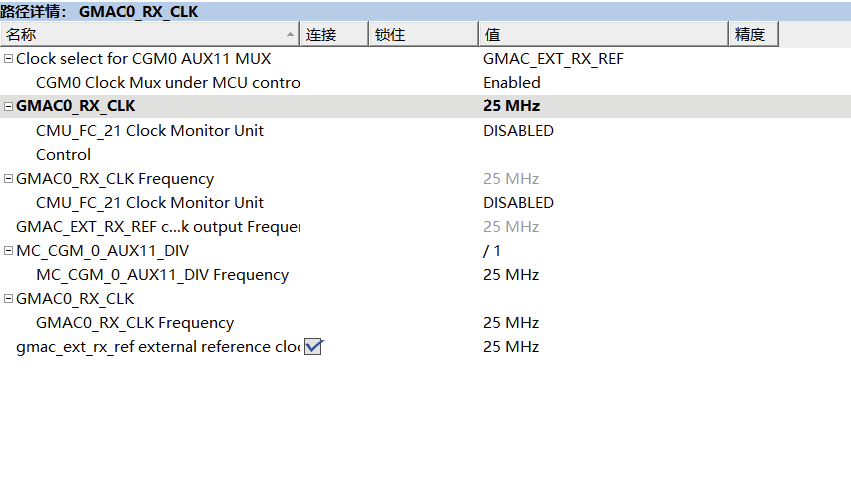The image size is (851, 492).
Task: Select GMAC_EXT_RX_REF clock output Frequency row
Action: click(157, 227)
